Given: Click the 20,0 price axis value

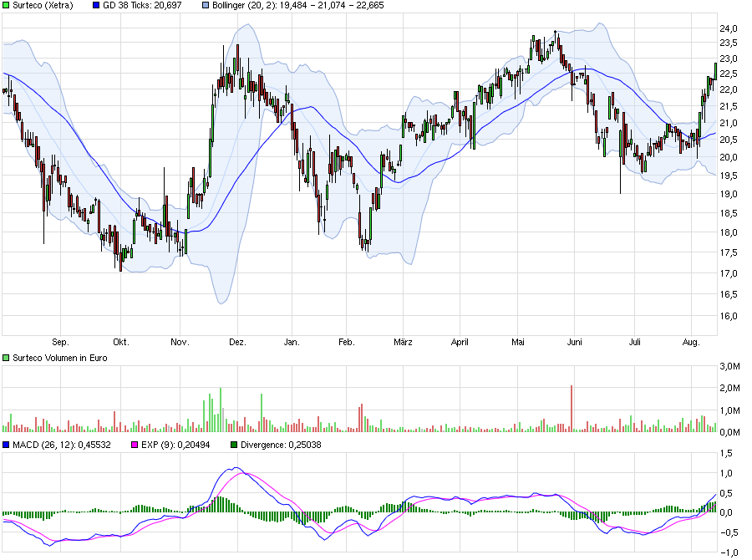Looking at the screenshot, I should click(729, 157).
